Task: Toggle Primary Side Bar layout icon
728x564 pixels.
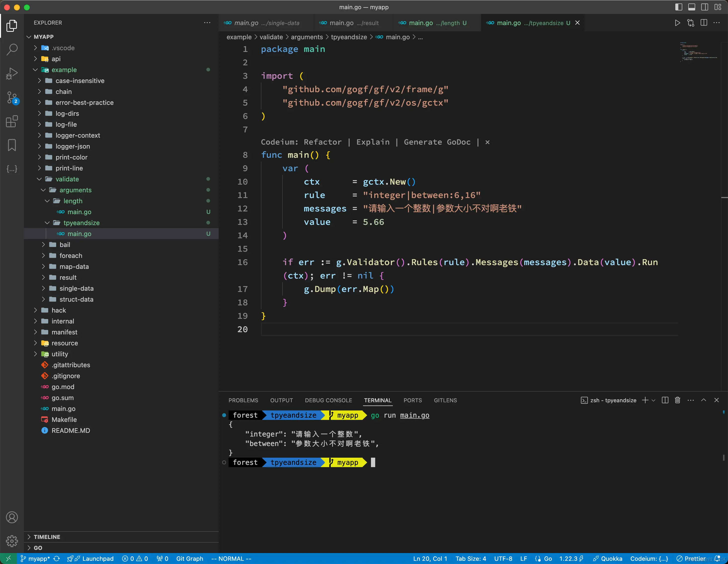Action: click(679, 7)
